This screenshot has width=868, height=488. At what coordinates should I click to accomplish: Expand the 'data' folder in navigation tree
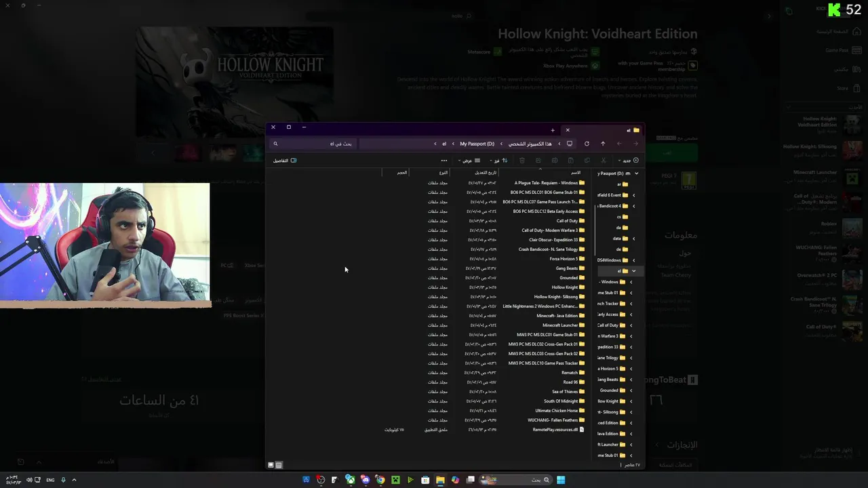pos(633,239)
